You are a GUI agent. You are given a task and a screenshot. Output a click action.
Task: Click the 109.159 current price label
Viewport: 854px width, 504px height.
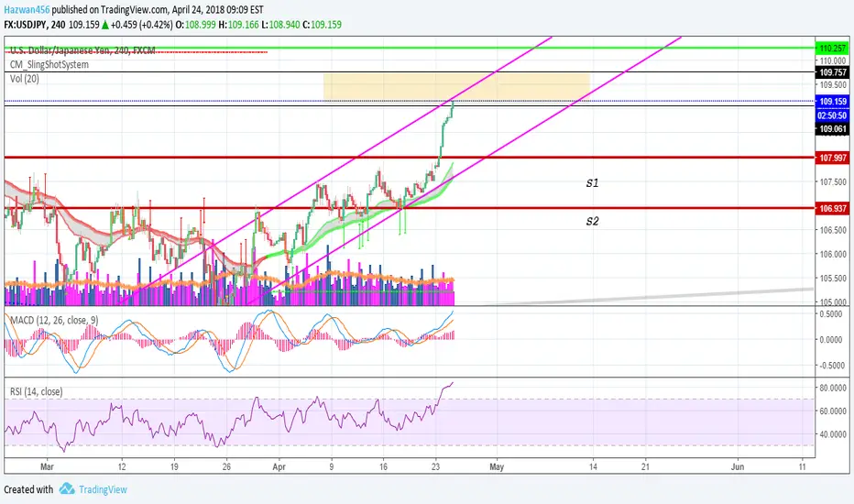click(832, 102)
